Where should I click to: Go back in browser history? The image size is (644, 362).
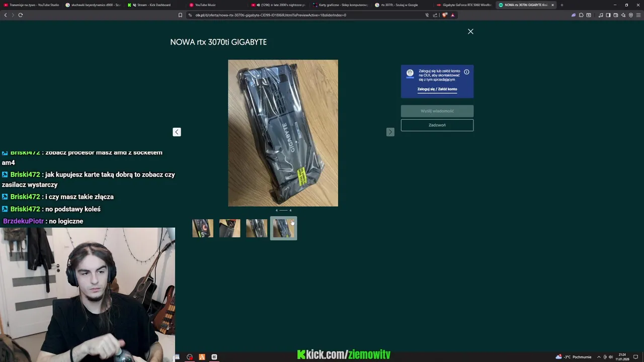(x=6, y=15)
